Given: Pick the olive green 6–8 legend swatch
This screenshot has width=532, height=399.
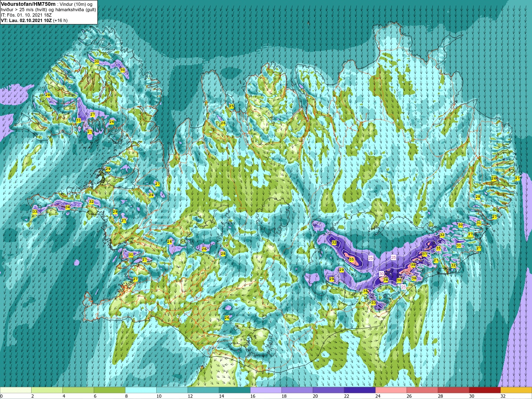Looking at the screenshot, I should click(x=109, y=390).
